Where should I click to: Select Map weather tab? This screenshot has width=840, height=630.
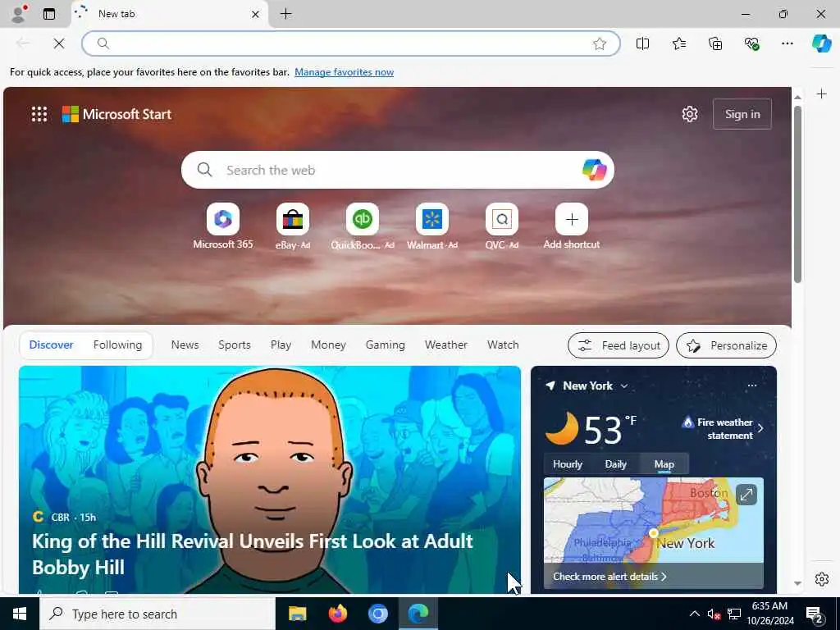(664, 464)
